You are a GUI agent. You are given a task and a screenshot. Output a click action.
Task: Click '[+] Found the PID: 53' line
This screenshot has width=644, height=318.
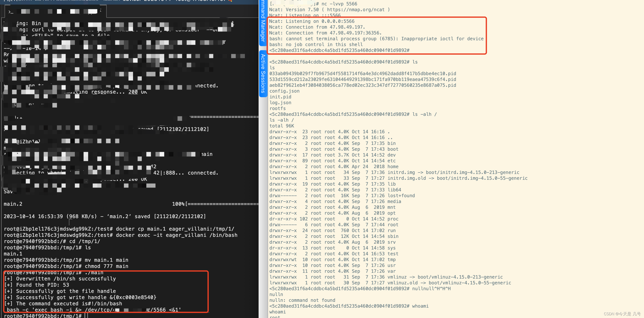(37, 285)
